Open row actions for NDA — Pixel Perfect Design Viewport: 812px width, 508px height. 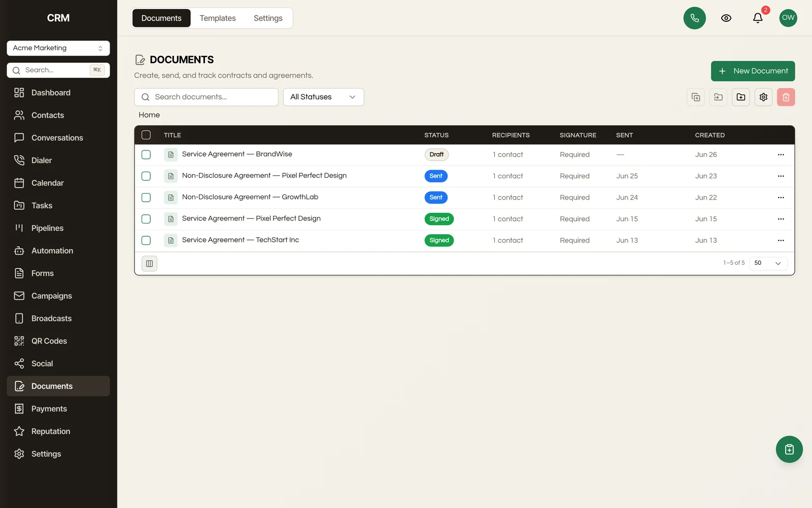(781, 176)
